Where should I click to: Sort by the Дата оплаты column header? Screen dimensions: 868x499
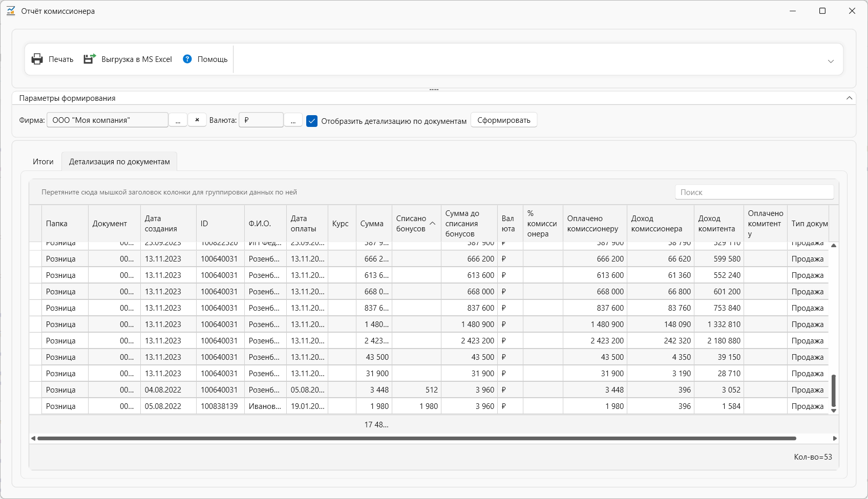[307, 224]
